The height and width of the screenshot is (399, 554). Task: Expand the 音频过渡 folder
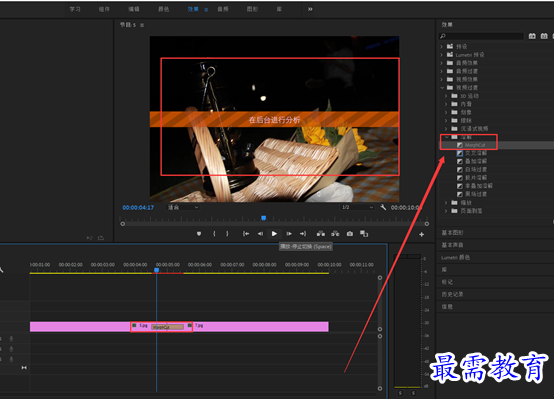click(442, 71)
